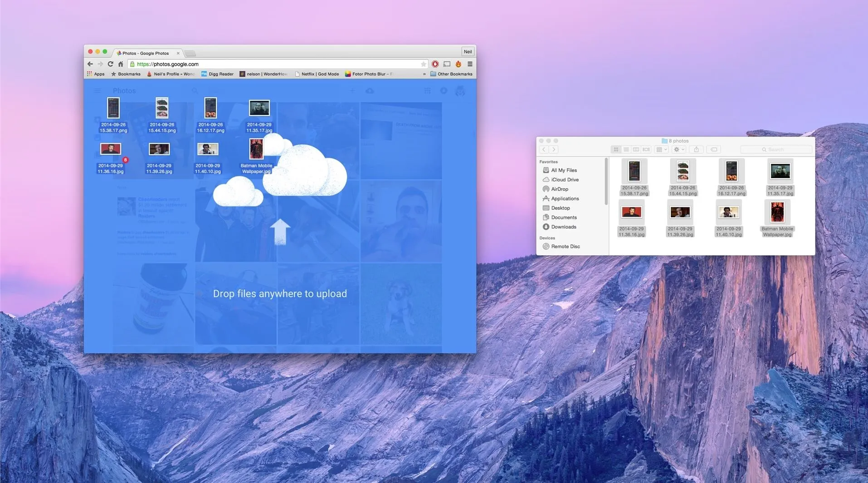Screen dimensions: 868x483
Task: Switch Finder to list view
Action: [626, 149]
